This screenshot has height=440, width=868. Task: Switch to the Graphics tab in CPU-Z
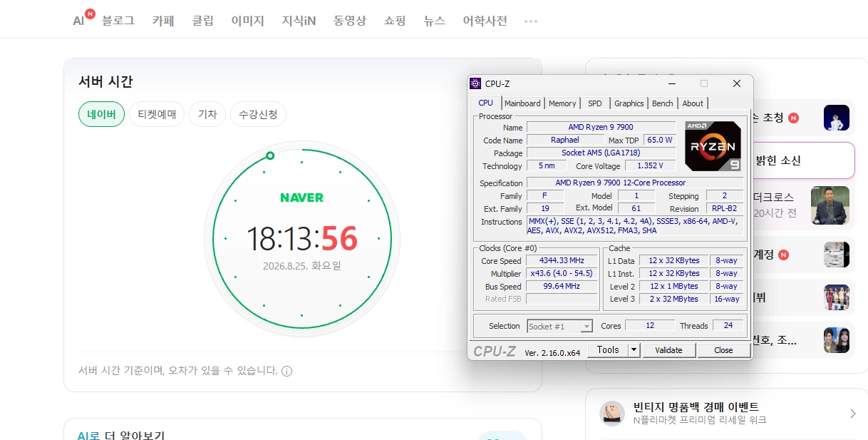(x=629, y=103)
